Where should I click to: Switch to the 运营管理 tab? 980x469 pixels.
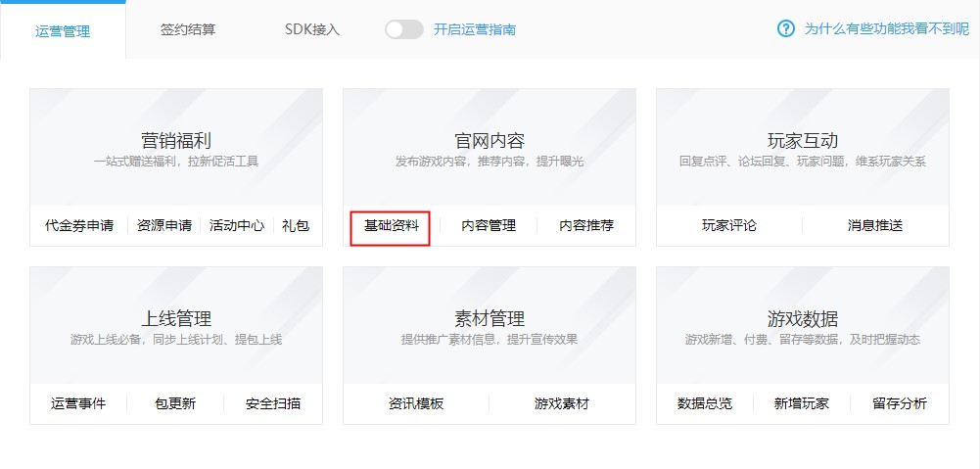(63, 31)
